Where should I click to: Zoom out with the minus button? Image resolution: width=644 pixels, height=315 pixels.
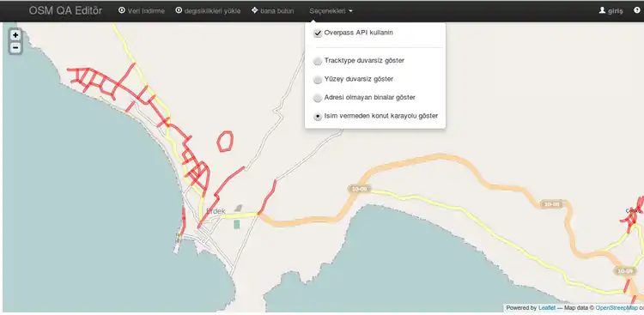click(15, 48)
